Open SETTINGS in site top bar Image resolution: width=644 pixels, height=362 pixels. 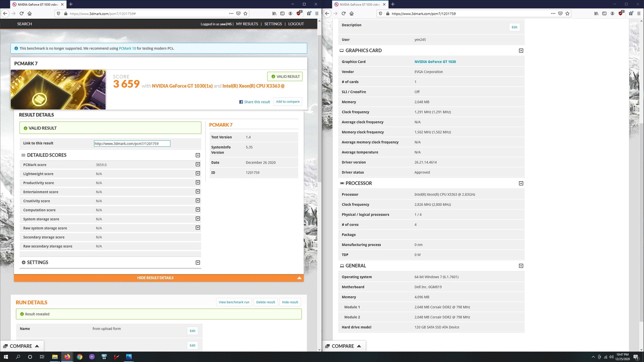point(273,24)
